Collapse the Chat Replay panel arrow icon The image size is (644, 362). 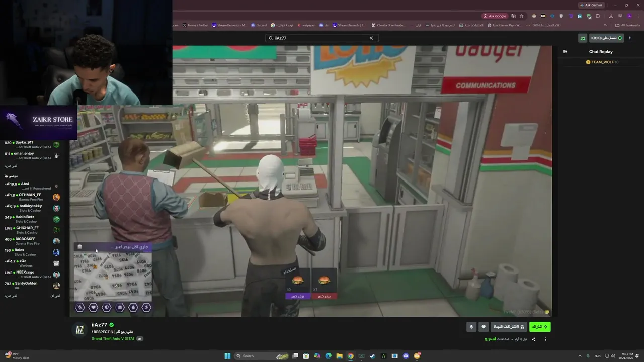tap(565, 52)
